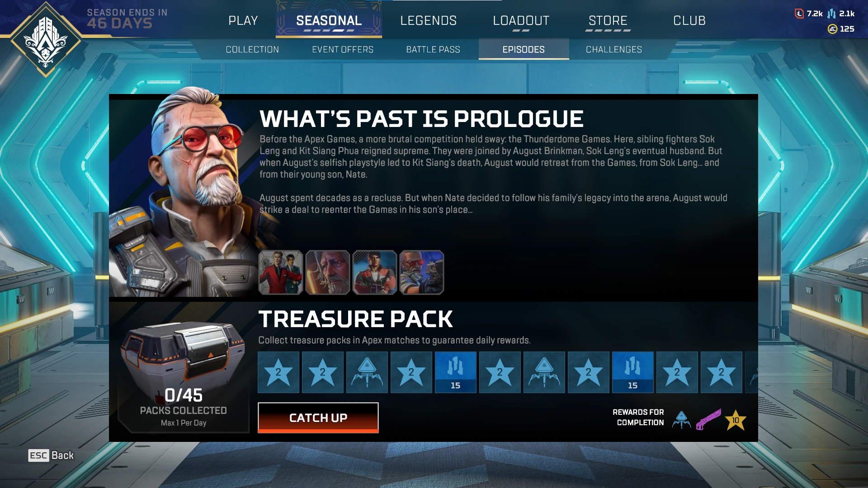Click the Crafting Metals currency icon

pos(831,14)
